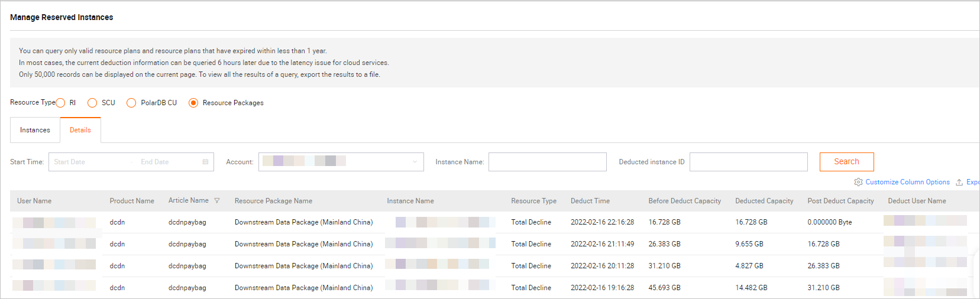The image size is (980, 299).
Task: Open the calendar icon in Start Time field
Action: tap(205, 162)
